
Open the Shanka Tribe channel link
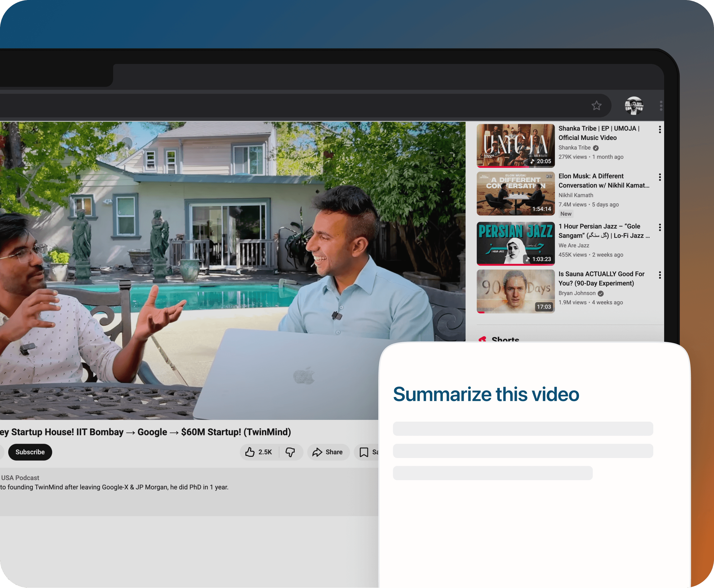click(x=574, y=148)
